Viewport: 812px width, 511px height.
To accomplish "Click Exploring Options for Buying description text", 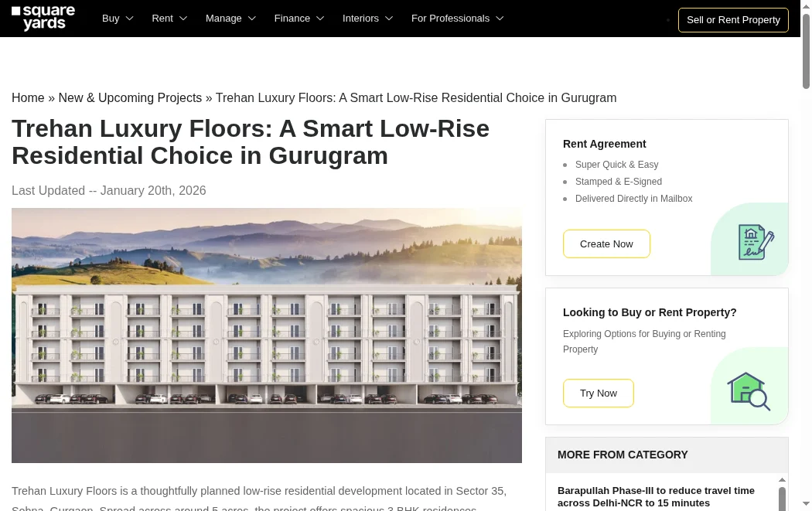I will [x=644, y=342].
